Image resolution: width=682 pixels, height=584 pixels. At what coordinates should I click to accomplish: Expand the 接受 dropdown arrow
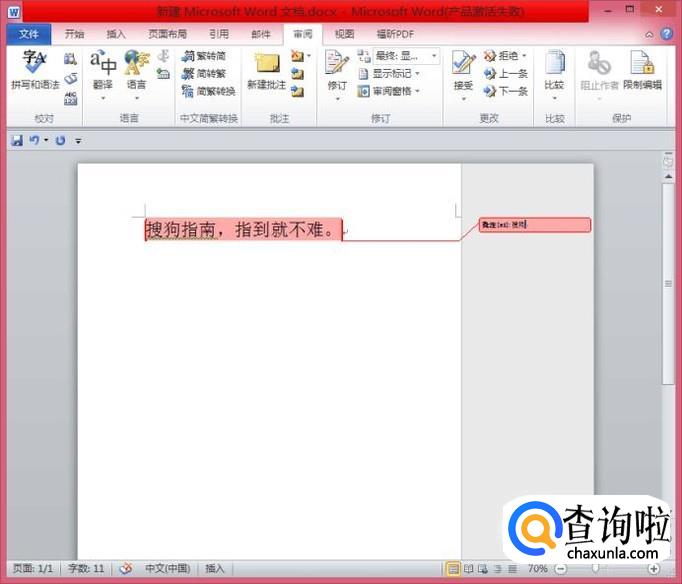463,99
